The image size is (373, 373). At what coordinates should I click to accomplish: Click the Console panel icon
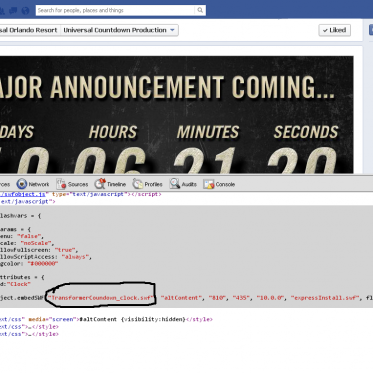(209, 184)
